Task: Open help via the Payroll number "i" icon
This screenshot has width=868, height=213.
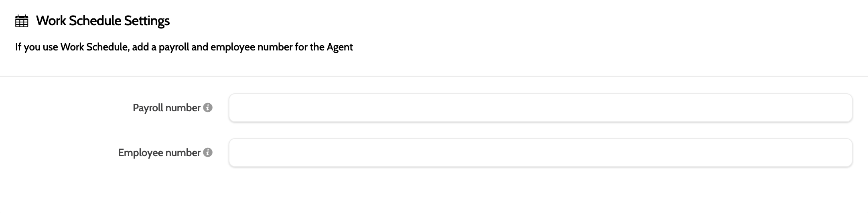Action: 208,108
